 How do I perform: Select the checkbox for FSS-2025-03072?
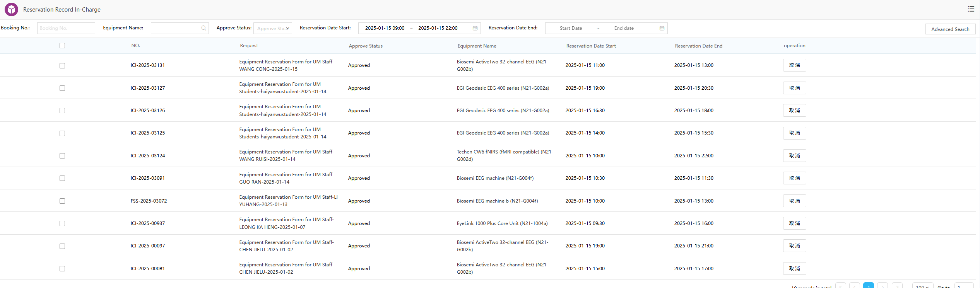tap(62, 201)
